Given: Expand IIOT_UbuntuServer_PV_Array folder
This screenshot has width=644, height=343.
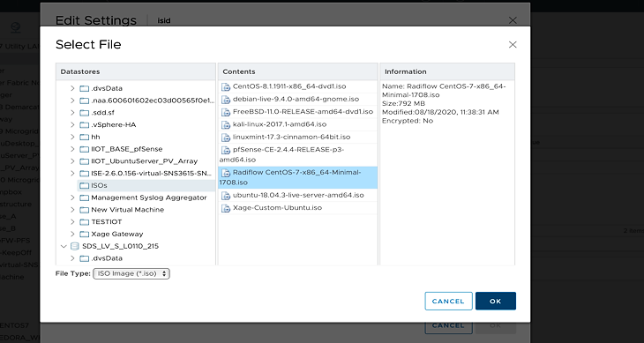Looking at the screenshot, I should click(x=72, y=161).
